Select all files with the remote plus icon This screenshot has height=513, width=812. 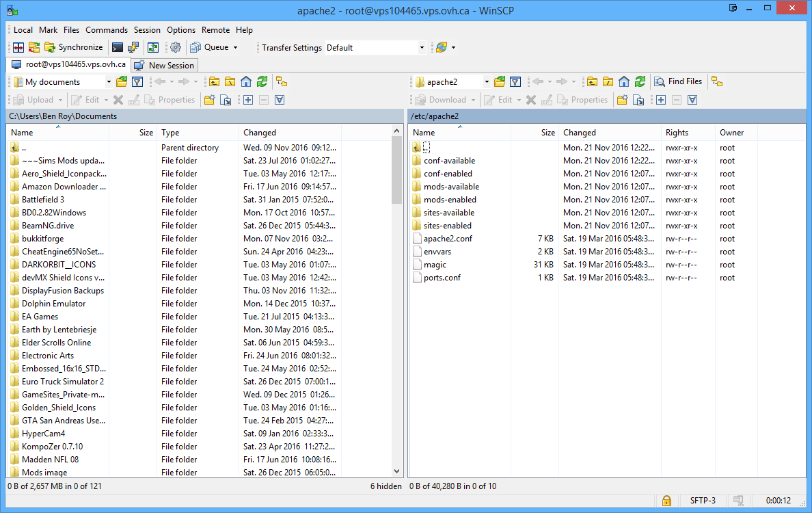(x=661, y=100)
